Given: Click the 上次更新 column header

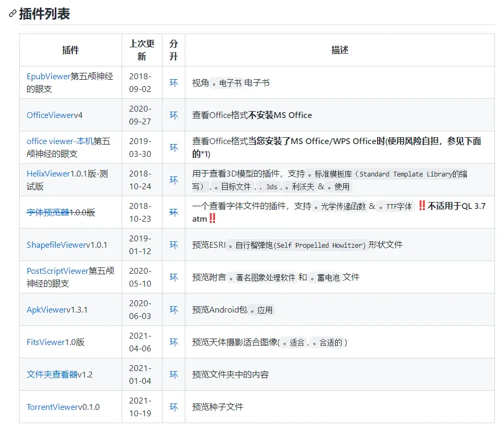Looking at the screenshot, I should [x=142, y=50].
